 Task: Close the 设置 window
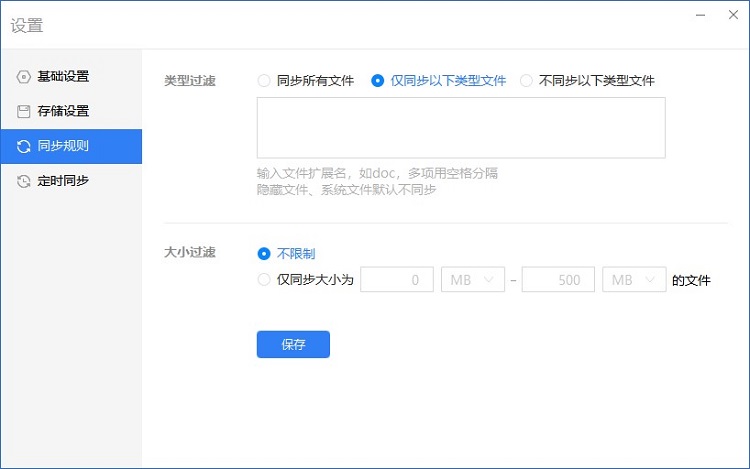coord(733,15)
